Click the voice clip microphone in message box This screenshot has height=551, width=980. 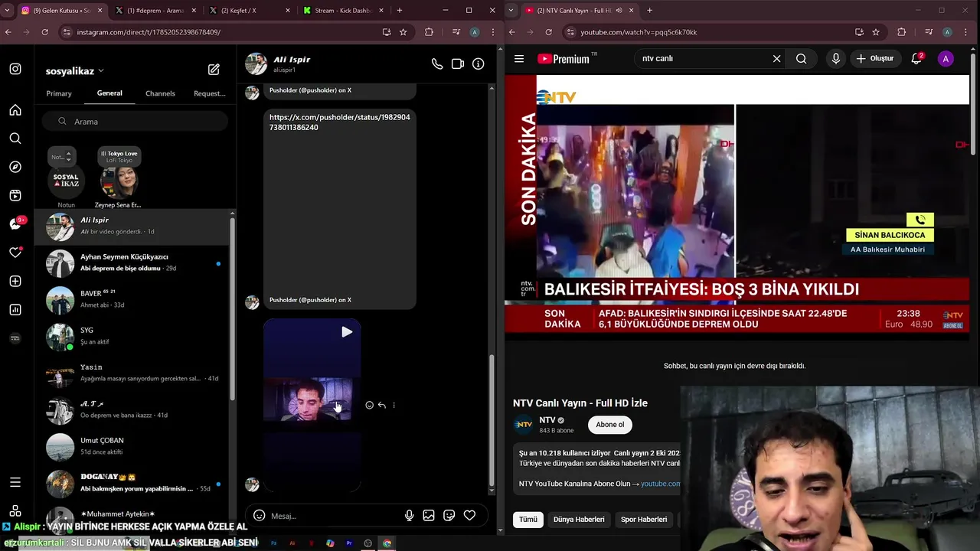click(x=410, y=516)
